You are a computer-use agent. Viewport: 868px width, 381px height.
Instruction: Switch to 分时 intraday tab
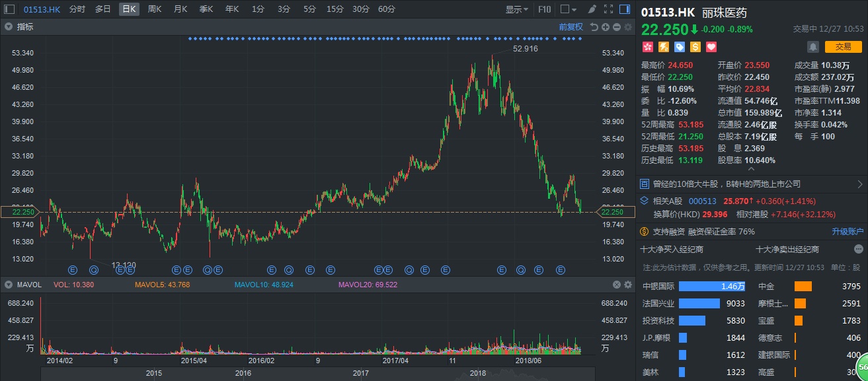pos(77,9)
